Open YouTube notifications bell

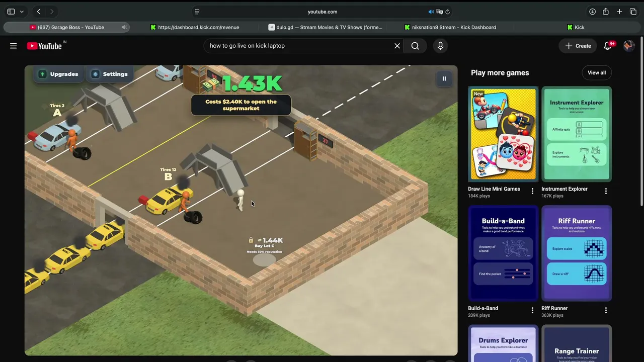pos(608,46)
